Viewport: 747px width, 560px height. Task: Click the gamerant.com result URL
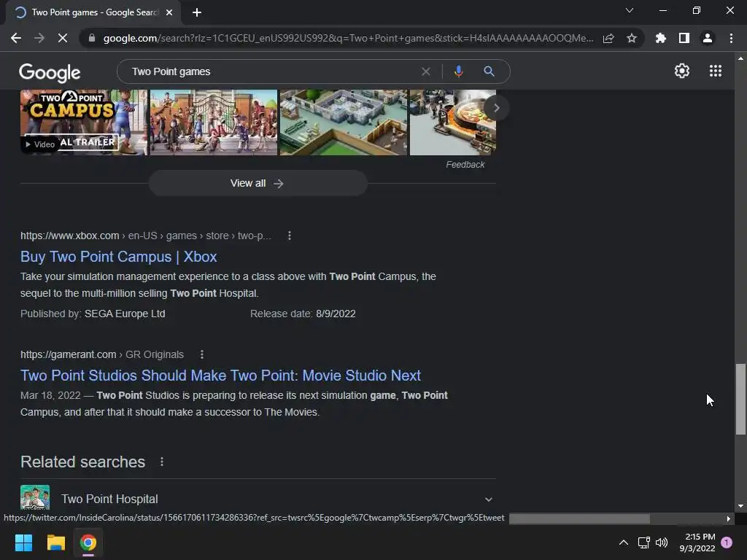[x=102, y=354]
